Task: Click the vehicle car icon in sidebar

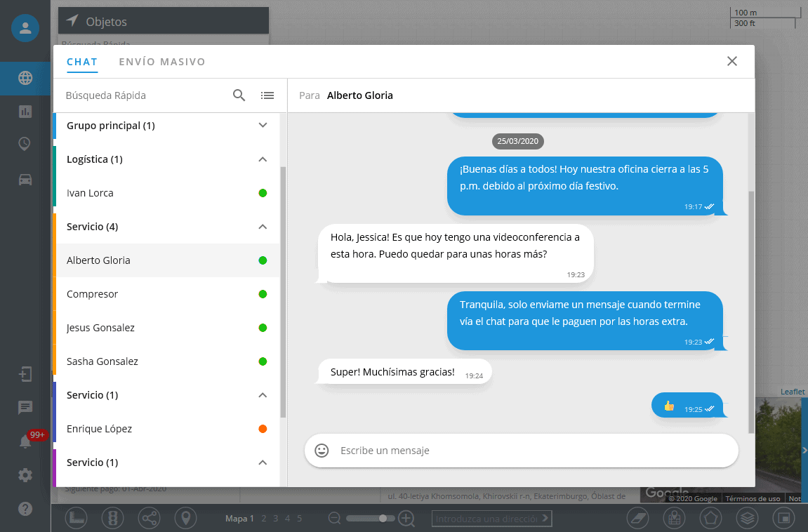Action: pyautogui.click(x=25, y=179)
